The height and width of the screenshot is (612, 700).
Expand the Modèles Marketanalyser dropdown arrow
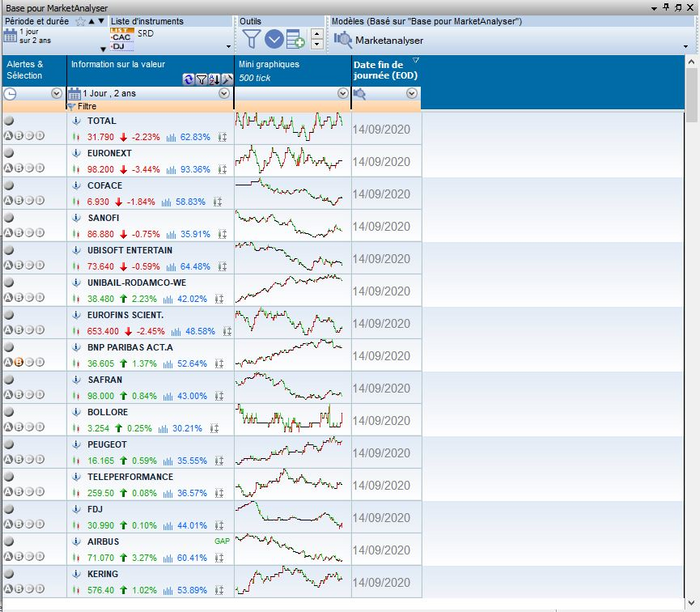click(686, 46)
